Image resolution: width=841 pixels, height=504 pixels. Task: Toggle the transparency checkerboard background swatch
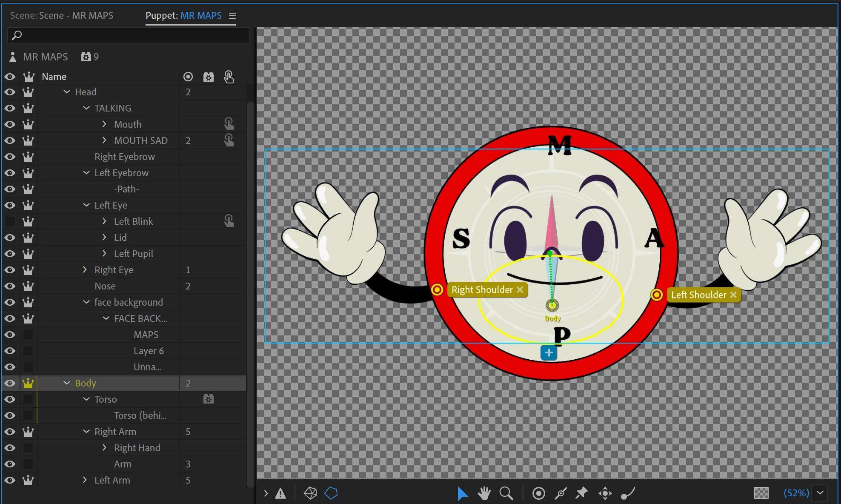point(761,493)
